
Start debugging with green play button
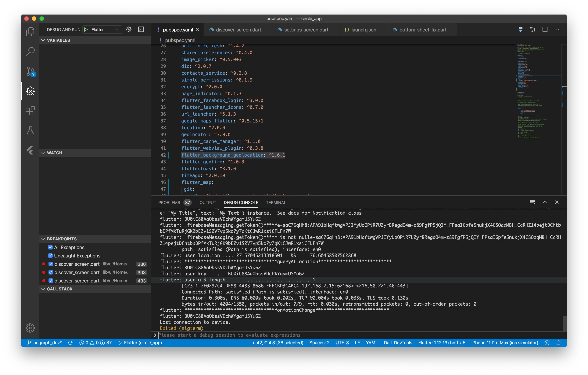(86, 30)
